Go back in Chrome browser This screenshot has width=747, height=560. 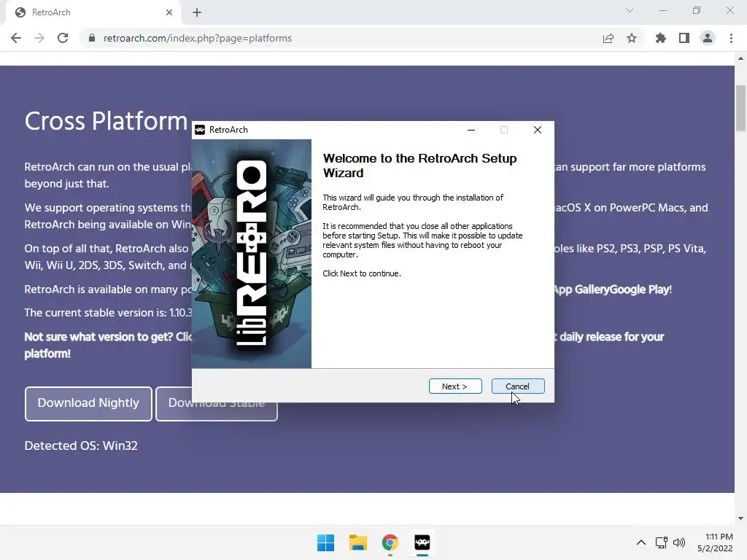[16, 38]
